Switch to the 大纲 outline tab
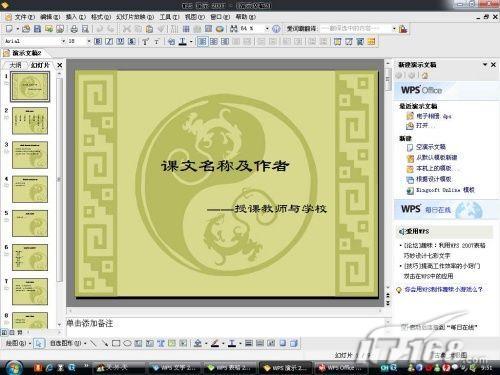This screenshot has height=375, width=500. click(x=15, y=65)
